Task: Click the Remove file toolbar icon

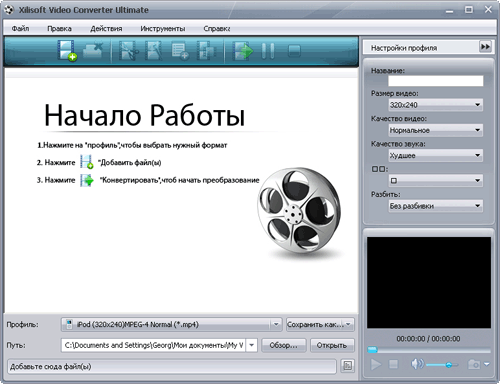Action: pyautogui.click(x=93, y=50)
